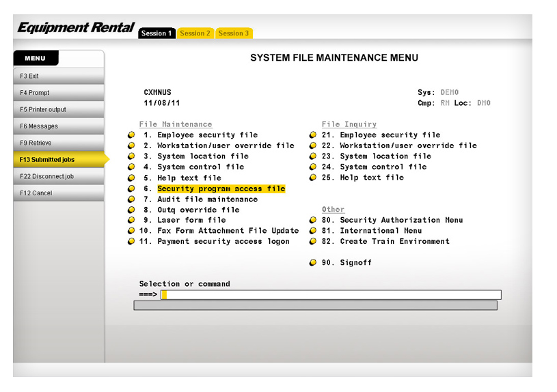Click F22 Disconnect job
The image size is (557, 392).
click(59, 176)
